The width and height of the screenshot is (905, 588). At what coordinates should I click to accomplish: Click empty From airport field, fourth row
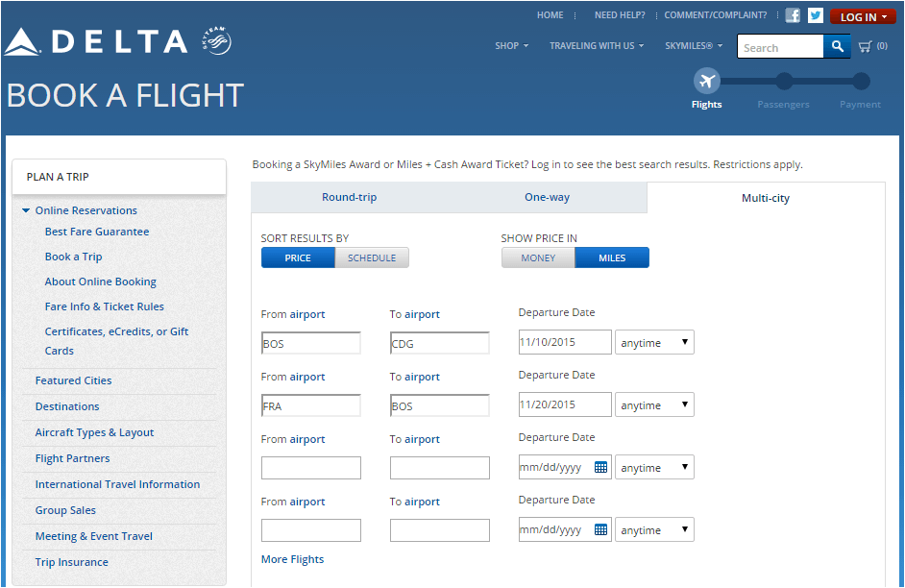pyautogui.click(x=311, y=530)
